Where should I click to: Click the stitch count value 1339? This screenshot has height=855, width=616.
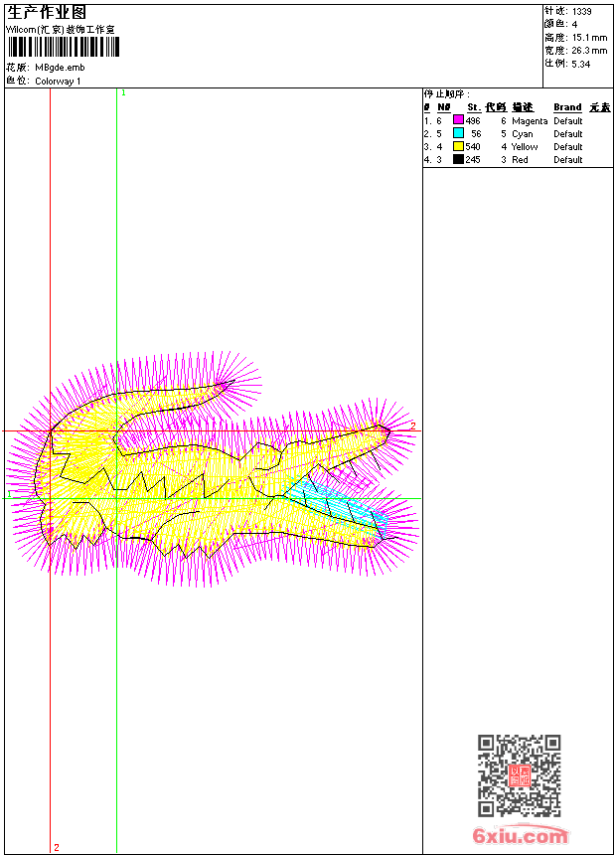(x=581, y=11)
